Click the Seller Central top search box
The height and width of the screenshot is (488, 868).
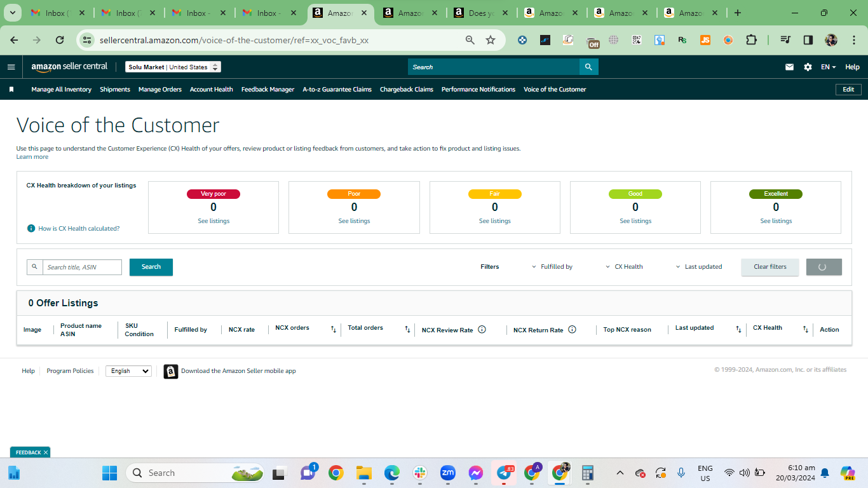pyautogui.click(x=494, y=67)
